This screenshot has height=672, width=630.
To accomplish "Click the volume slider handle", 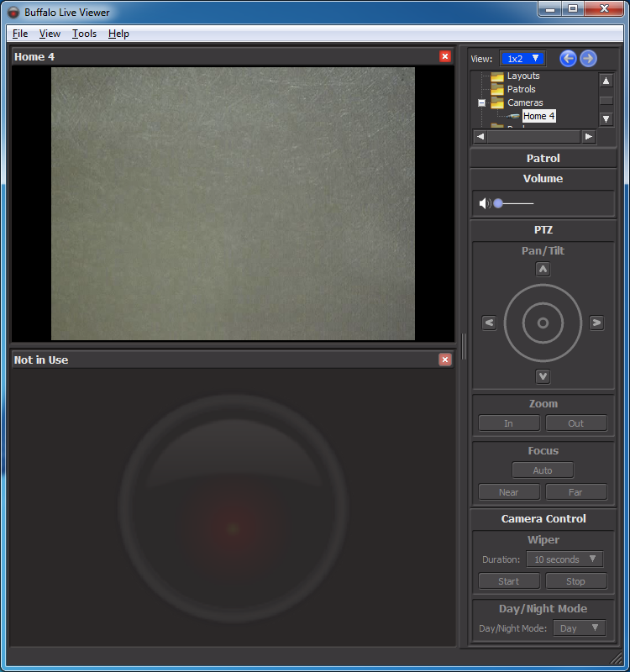I will click(x=498, y=203).
